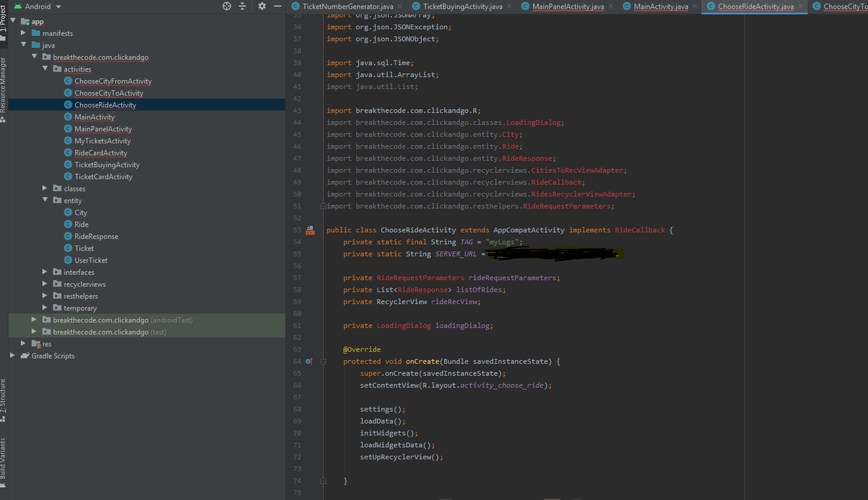Collapse the entity package

click(45, 201)
